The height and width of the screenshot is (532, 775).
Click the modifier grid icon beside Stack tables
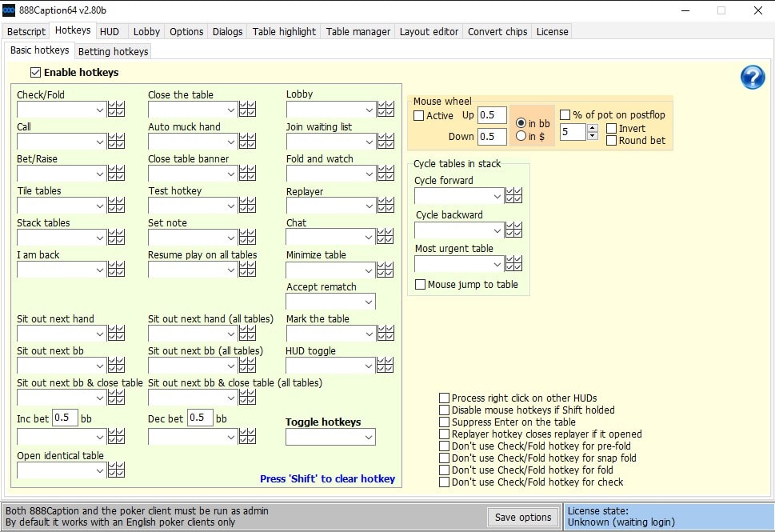(116, 238)
